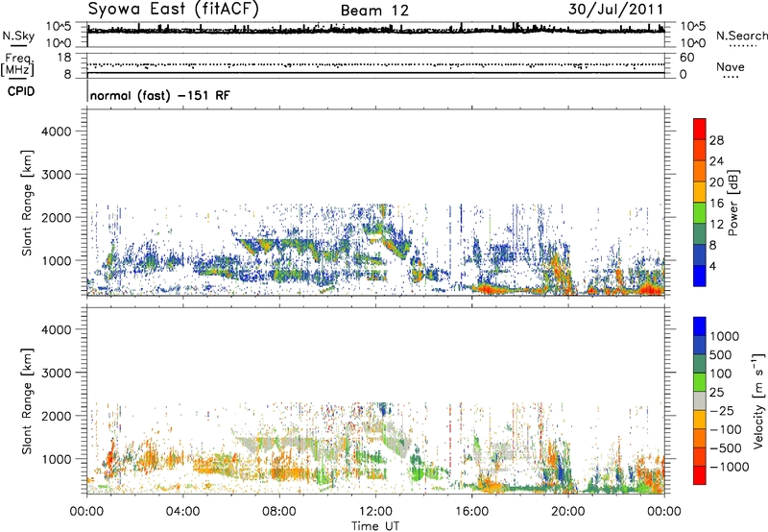Screen dimensions: 768x532
Task: Select the yellow-green 12-16 dB power swatch
Action: (x=700, y=212)
